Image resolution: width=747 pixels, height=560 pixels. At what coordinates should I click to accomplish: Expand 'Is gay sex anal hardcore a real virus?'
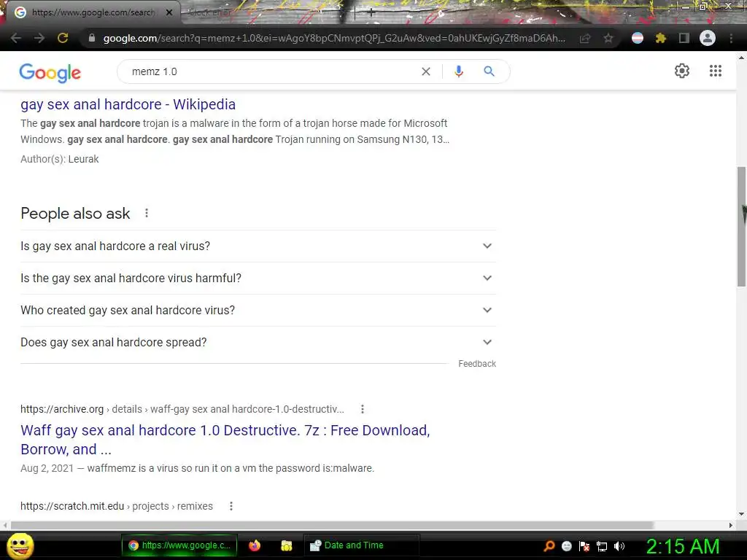point(258,246)
